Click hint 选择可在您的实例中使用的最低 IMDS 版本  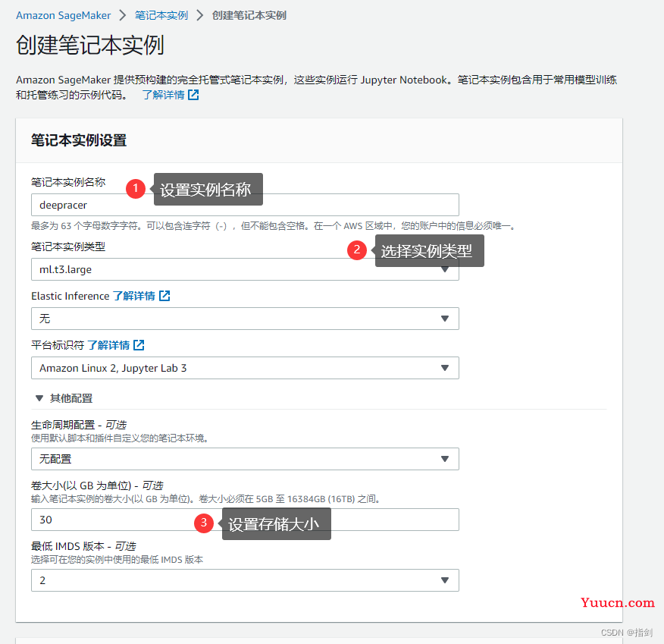point(117,560)
